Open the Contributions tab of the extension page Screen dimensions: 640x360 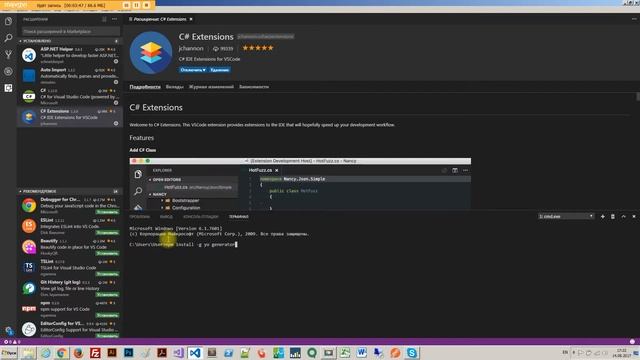(175, 87)
